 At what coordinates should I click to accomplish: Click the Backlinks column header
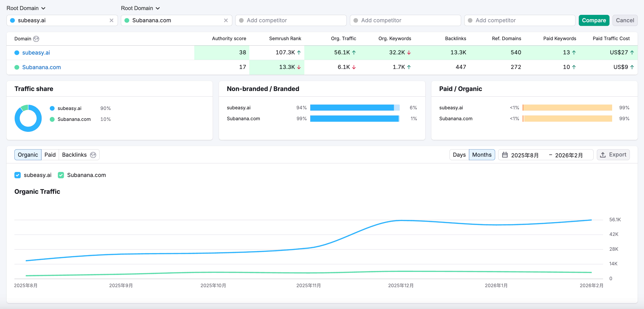pyautogui.click(x=456, y=38)
